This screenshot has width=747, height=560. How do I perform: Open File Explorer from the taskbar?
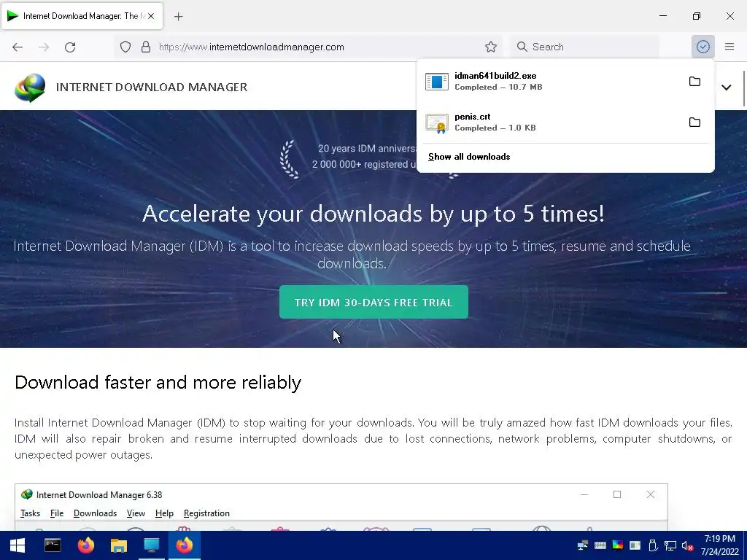tap(119, 545)
